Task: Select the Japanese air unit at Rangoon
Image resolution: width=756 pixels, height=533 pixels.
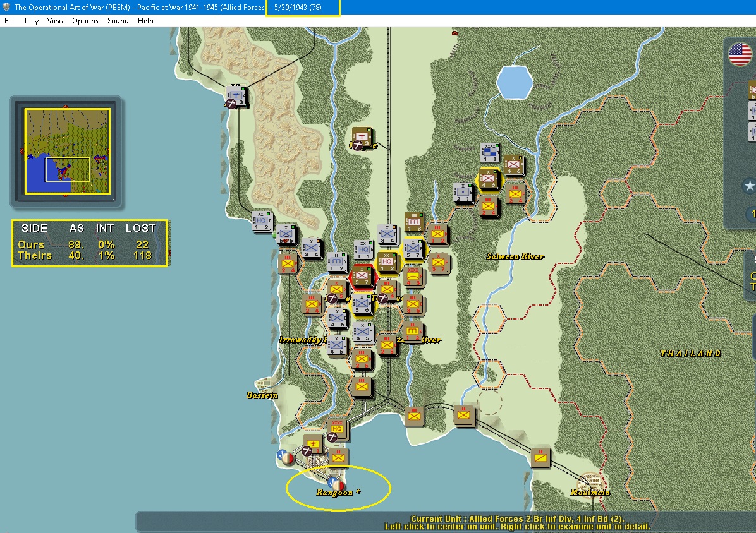Action: point(314,443)
